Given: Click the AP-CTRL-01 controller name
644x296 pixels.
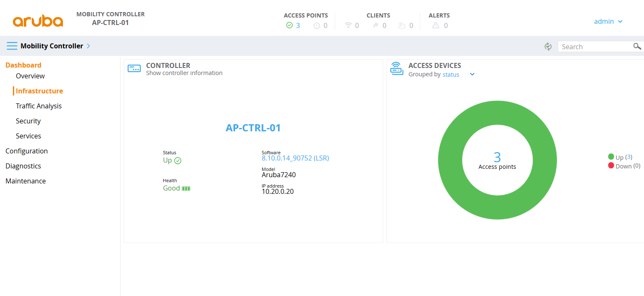Looking at the screenshot, I should click(x=253, y=128).
